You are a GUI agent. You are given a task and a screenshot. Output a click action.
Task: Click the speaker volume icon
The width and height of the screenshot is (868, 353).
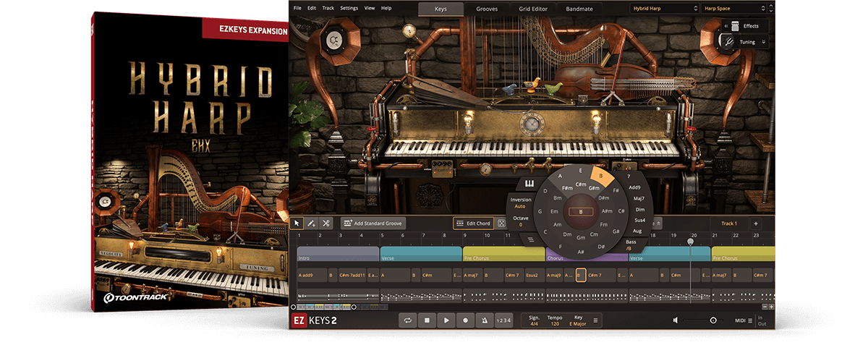click(x=675, y=320)
